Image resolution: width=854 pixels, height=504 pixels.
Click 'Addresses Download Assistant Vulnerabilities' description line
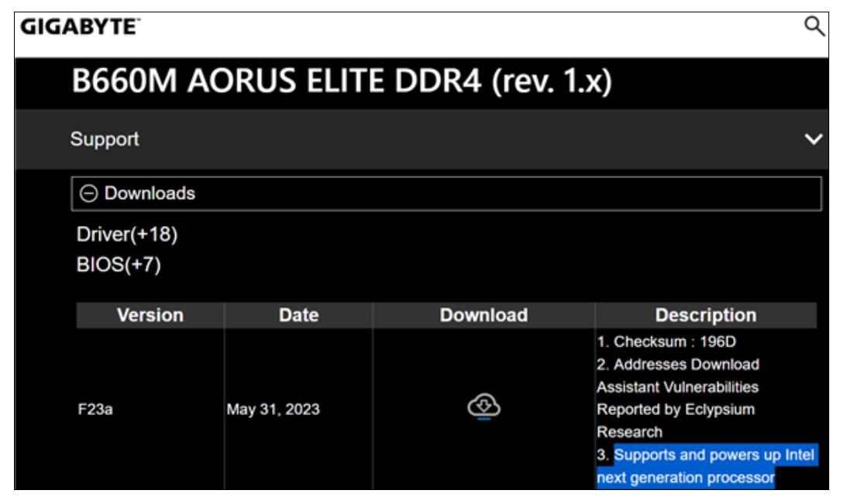point(678,375)
